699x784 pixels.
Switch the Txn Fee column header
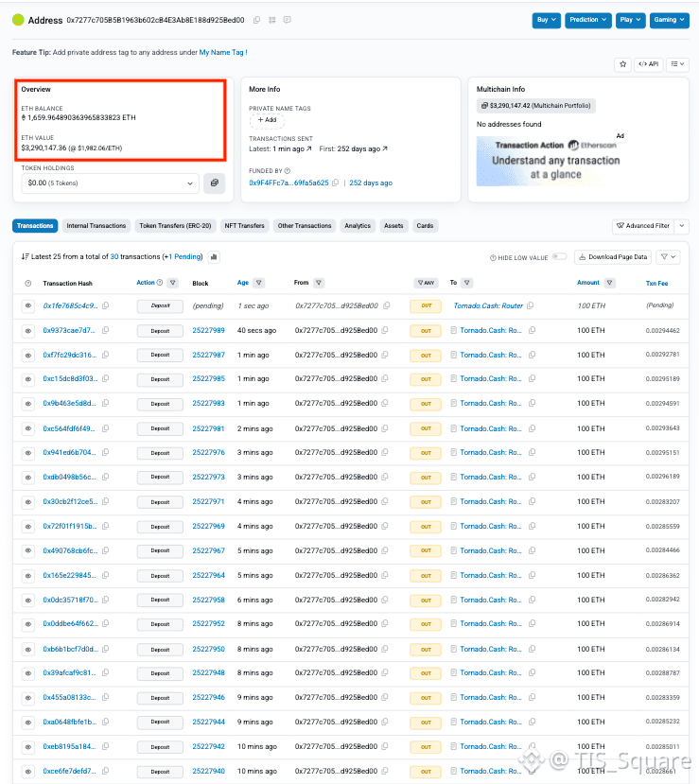point(656,284)
